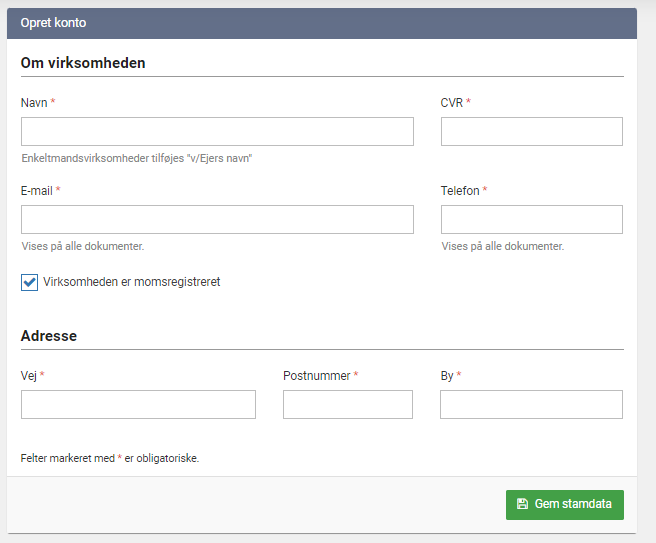The height and width of the screenshot is (543, 656).
Task: Click the Telefon label
Action: pos(460,191)
